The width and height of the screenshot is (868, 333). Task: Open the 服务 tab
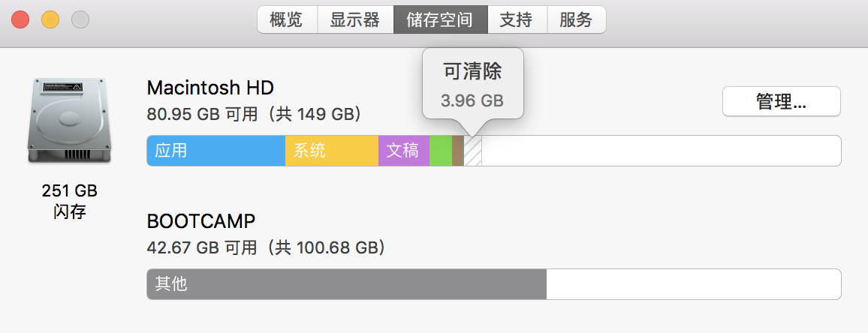pyautogui.click(x=576, y=19)
